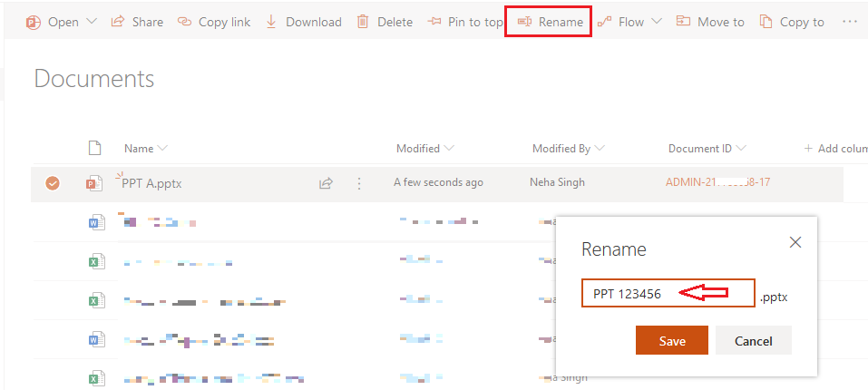868x390 pixels.
Task: Click the ADMIN document ID link
Action: point(717,182)
